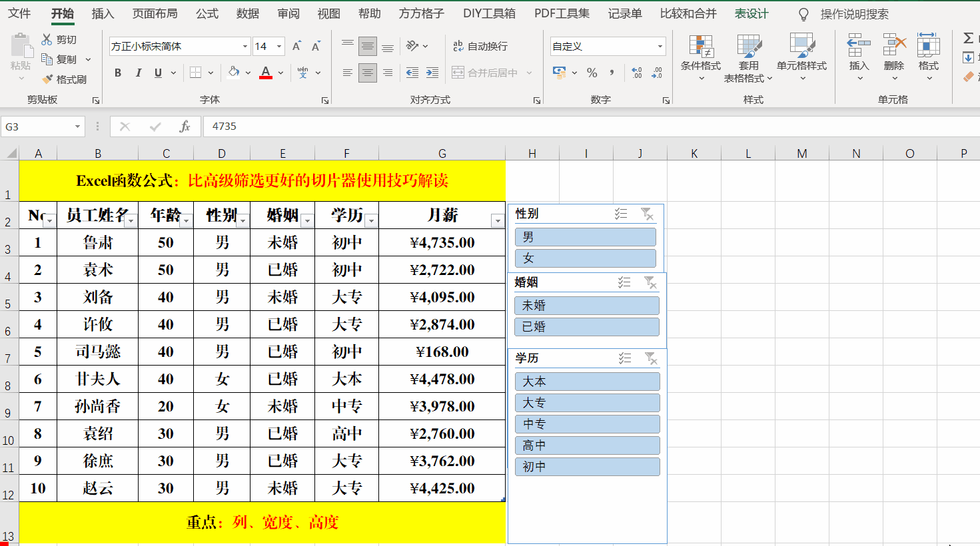Screen dimensions: 980x546
Task: Decrease the indent level
Action: point(412,73)
